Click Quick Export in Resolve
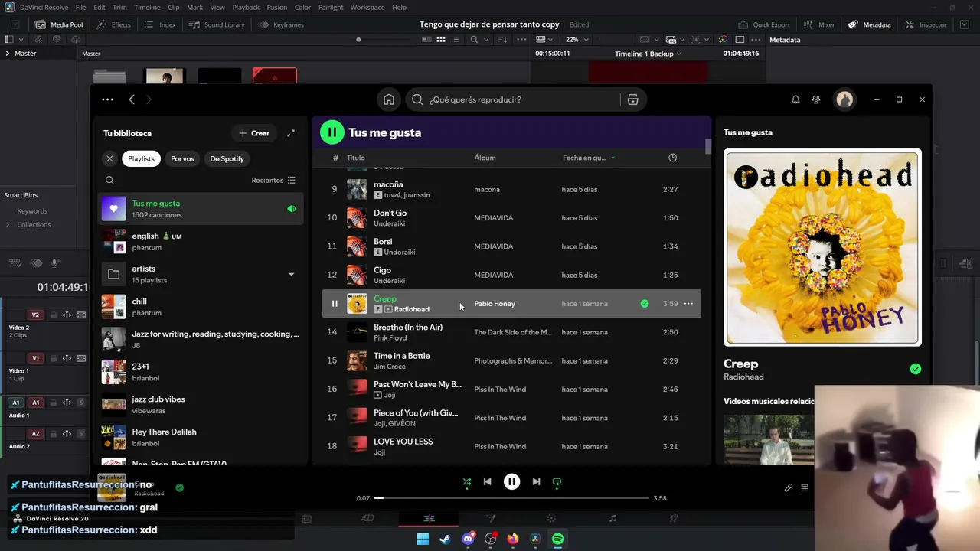 [x=764, y=24]
